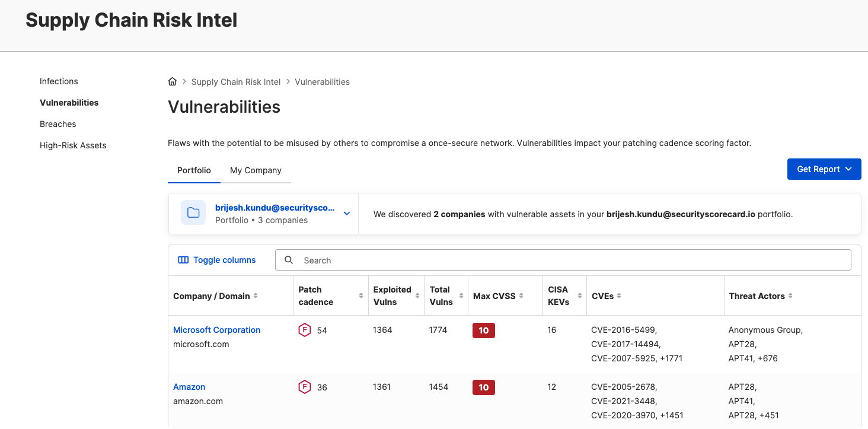Open Infections in the sidebar

[59, 81]
